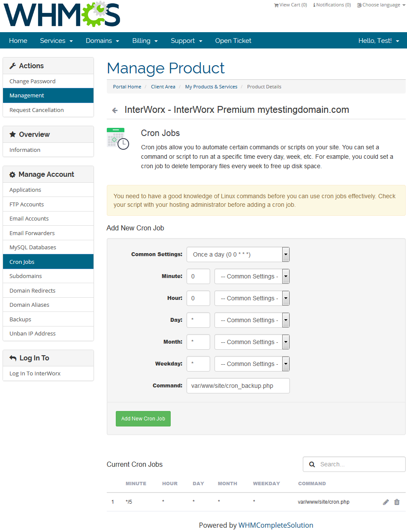Open View Cart (0)
Screen dimensions: 407x532
290,5
